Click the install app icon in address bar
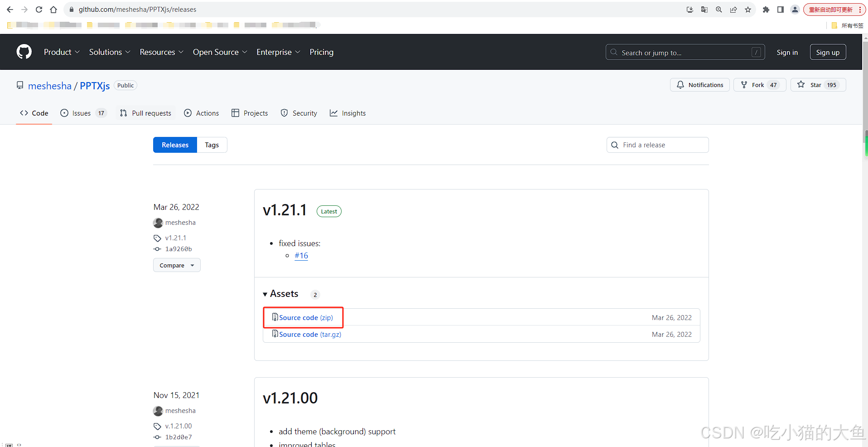The width and height of the screenshot is (868, 447). click(690, 10)
